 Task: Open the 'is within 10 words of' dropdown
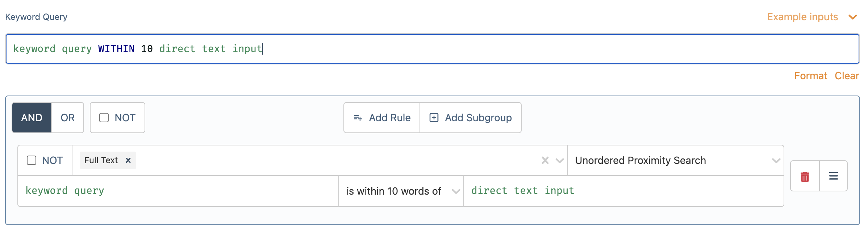tap(401, 191)
